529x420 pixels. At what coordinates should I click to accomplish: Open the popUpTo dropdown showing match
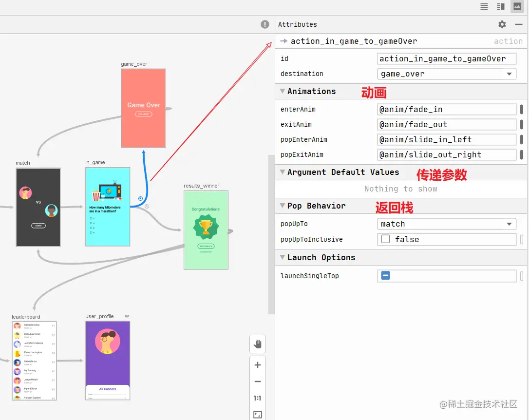(x=446, y=224)
